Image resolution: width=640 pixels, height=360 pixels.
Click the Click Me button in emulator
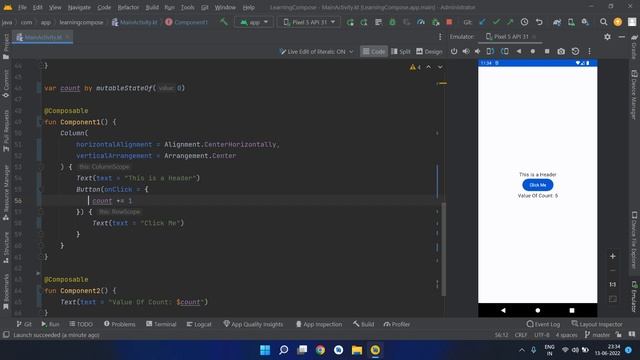(x=538, y=185)
